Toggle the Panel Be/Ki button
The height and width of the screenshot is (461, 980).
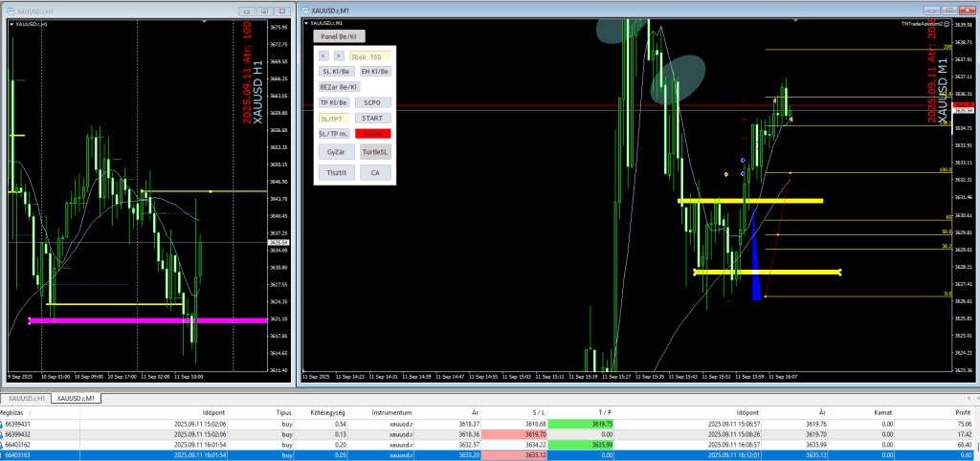pos(340,36)
